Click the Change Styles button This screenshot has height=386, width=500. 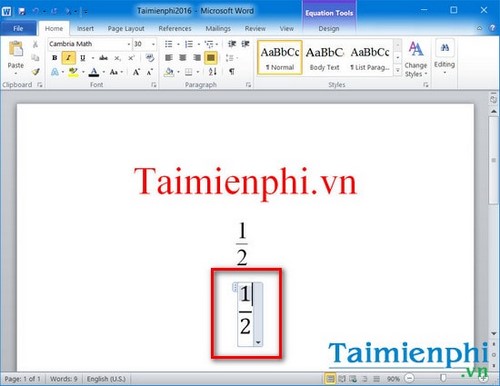click(x=416, y=59)
